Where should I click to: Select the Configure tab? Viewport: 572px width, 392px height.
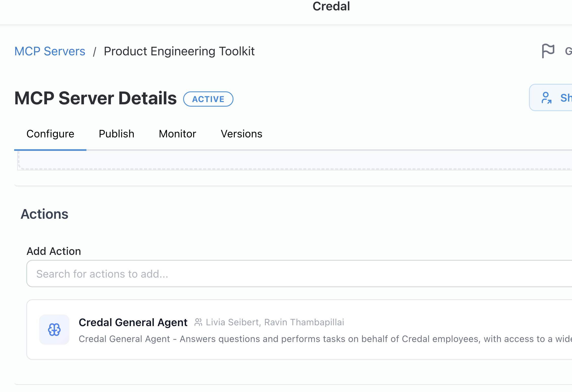tap(51, 134)
